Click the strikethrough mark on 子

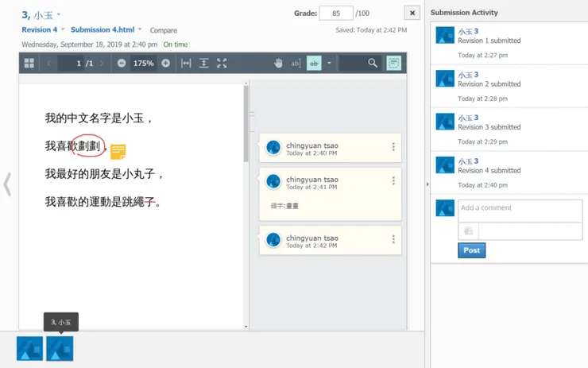click(149, 202)
